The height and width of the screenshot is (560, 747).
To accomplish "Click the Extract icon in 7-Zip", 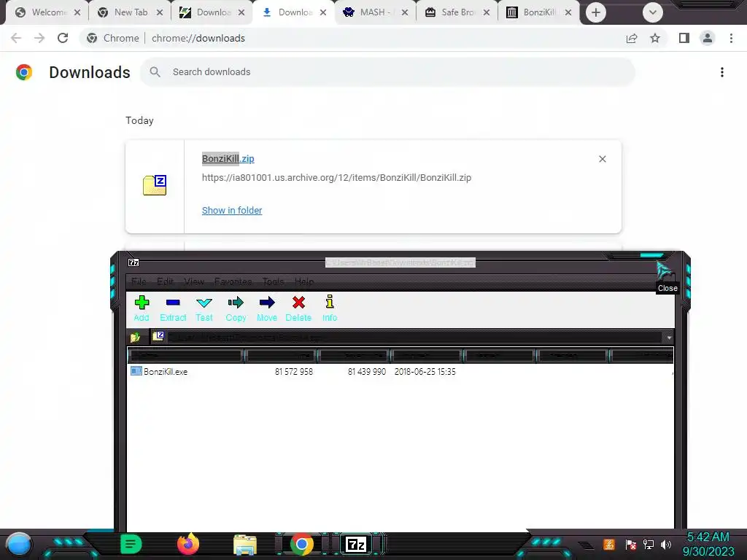I will (173, 303).
